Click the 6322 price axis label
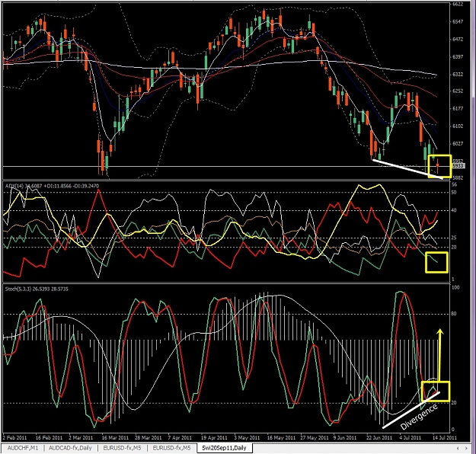This screenshot has height=454, width=476. (x=458, y=74)
